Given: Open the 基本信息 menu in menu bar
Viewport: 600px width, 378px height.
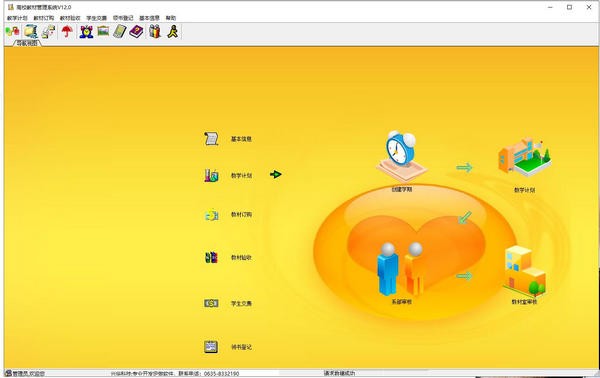Looking at the screenshot, I should (149, 18).
